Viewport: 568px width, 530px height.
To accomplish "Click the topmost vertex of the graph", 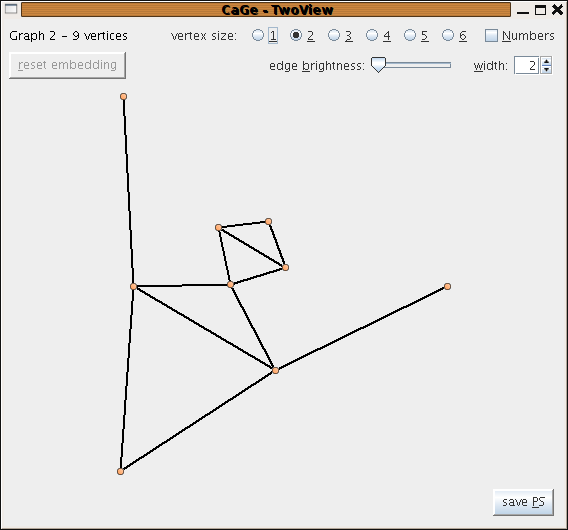I will point(124,96).
